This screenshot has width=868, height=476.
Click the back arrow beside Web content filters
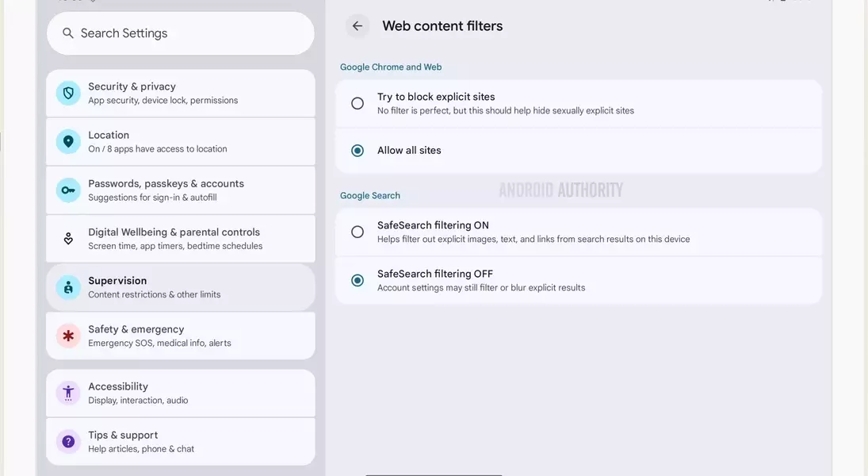point(358,26)
